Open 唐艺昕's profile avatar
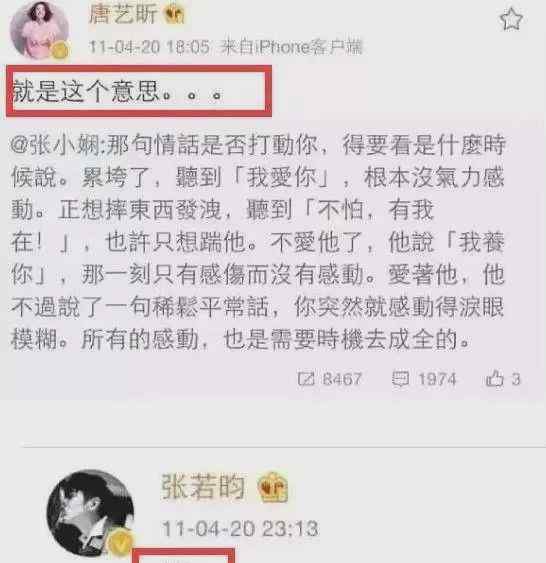Viewport: 546px width, 563px height. point(39,30)
